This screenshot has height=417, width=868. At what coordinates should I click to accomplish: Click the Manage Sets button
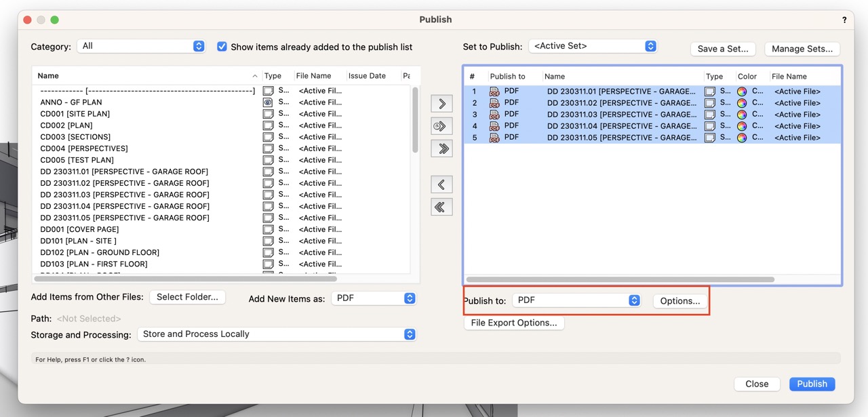802,49
